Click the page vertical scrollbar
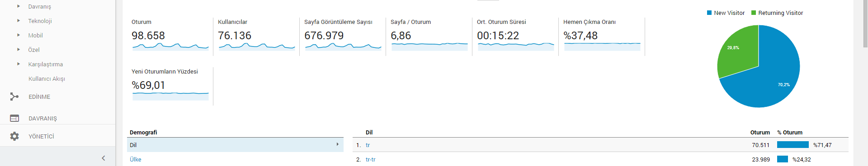Image resolution: width=868 pixels, height=166 pixels. pyautogui.click(x=865, y=83)
